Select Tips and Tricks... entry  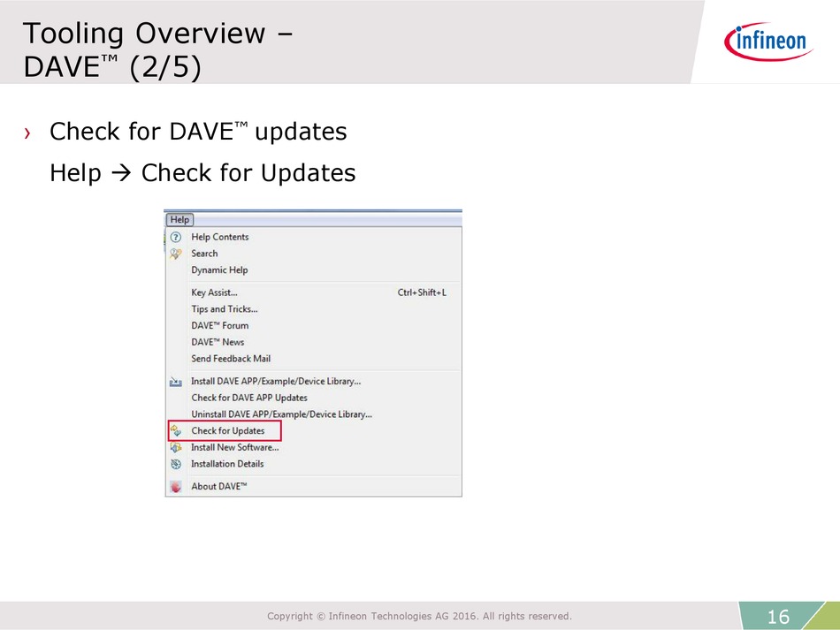[313, 309]
